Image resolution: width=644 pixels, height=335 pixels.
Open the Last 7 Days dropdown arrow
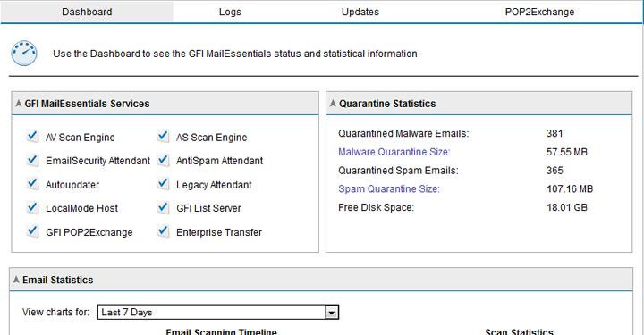pos(332,313)
